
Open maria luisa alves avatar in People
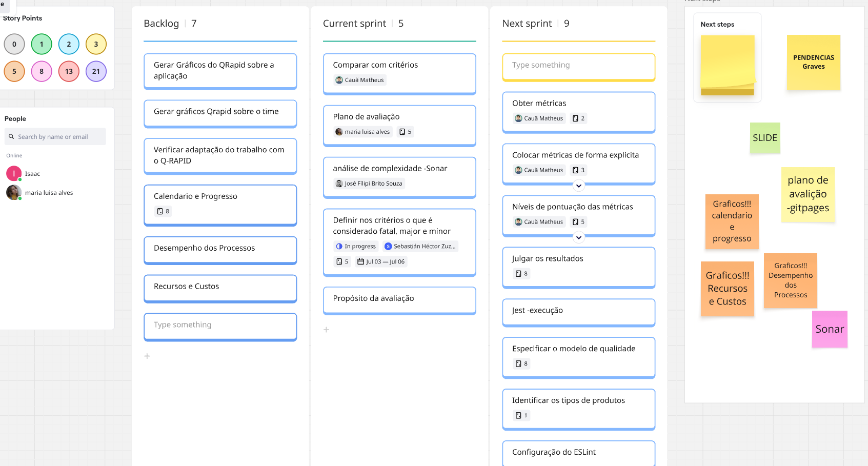14,193
